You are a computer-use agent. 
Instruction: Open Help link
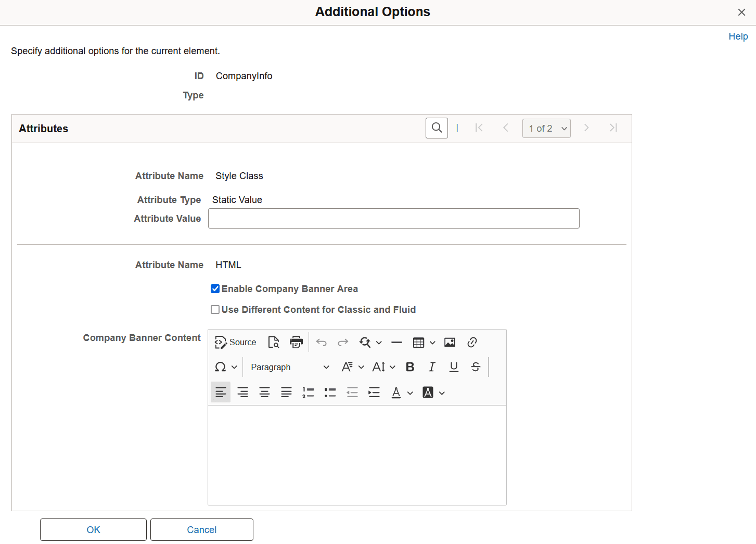pos(738,36)
